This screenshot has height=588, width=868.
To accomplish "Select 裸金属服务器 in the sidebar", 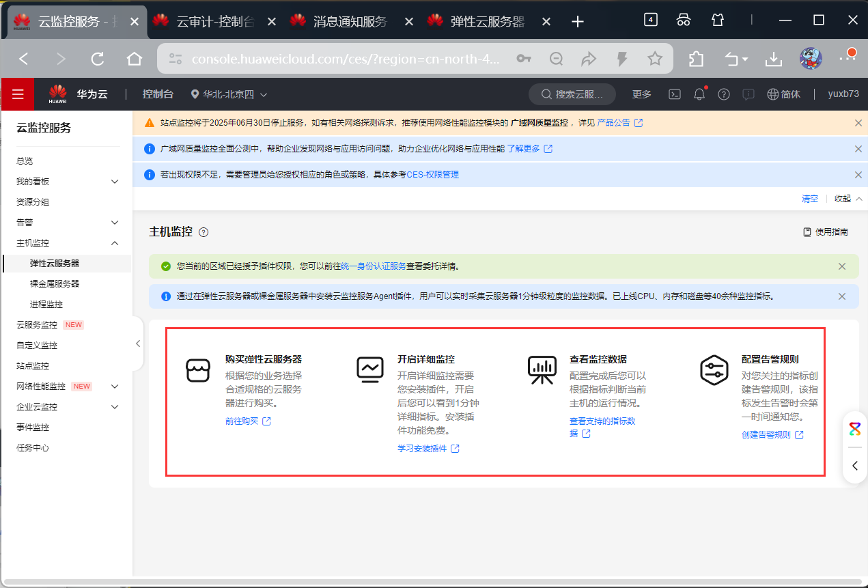I will click(55, 284).
